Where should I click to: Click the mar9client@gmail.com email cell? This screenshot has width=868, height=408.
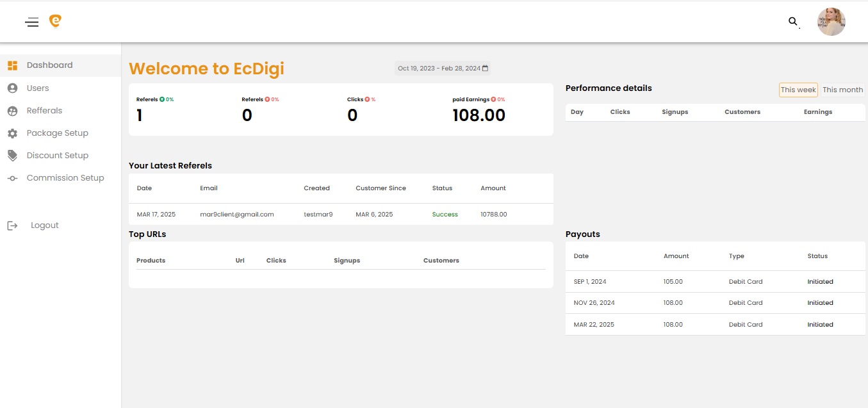point(237,215)
